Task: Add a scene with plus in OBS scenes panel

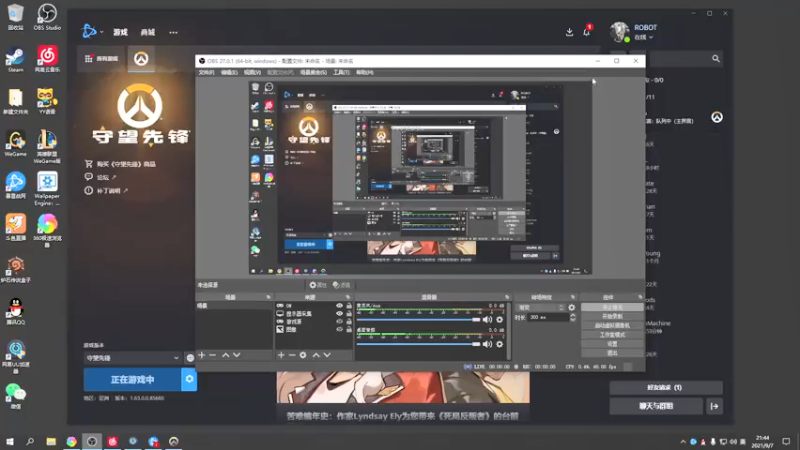Action: pyautogui.click(x=202, y=355)
